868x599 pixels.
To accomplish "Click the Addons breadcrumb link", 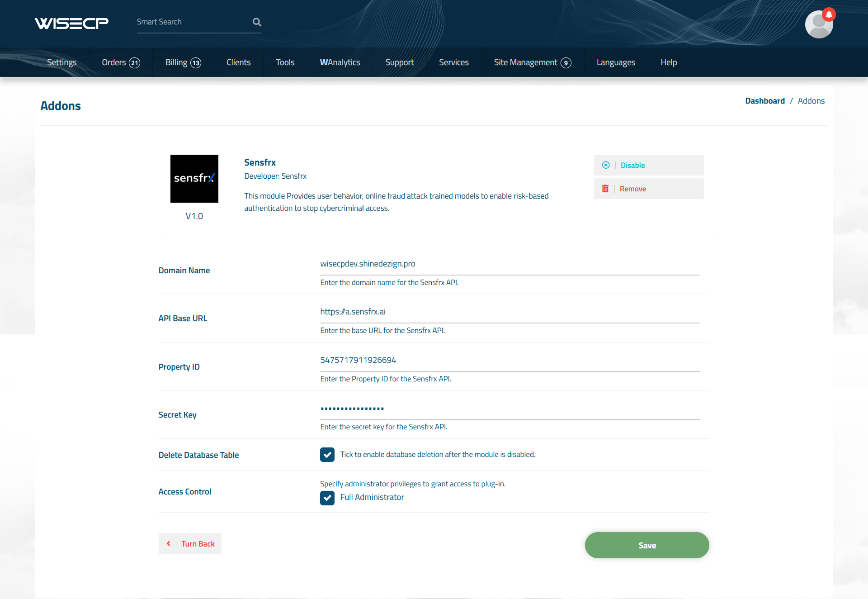I will pos(811,101).
